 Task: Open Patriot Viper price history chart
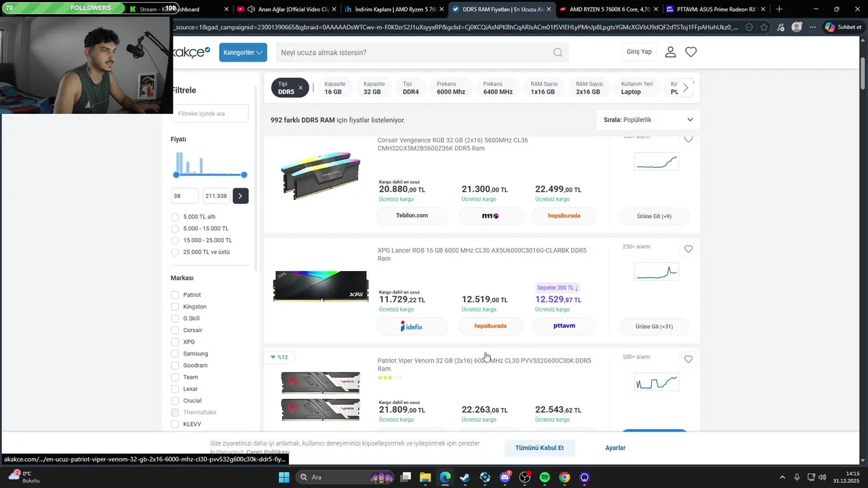point(656,382)
